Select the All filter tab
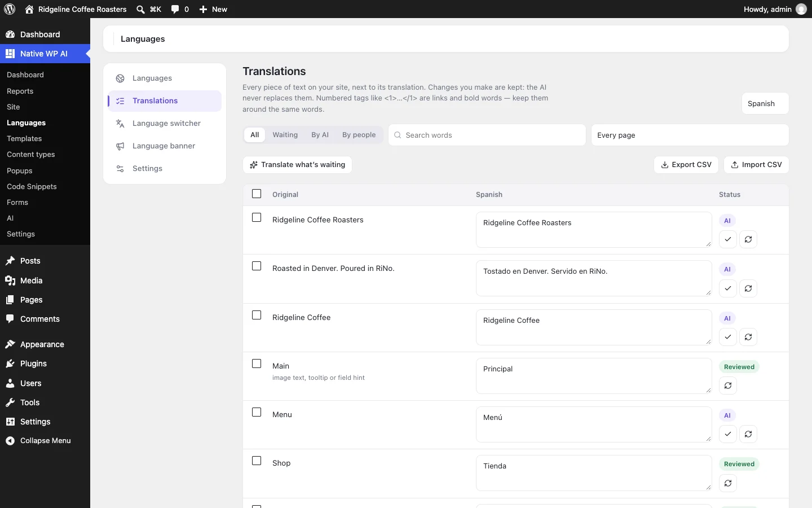This screenshot has height=508, width=812. click(255, 135)
